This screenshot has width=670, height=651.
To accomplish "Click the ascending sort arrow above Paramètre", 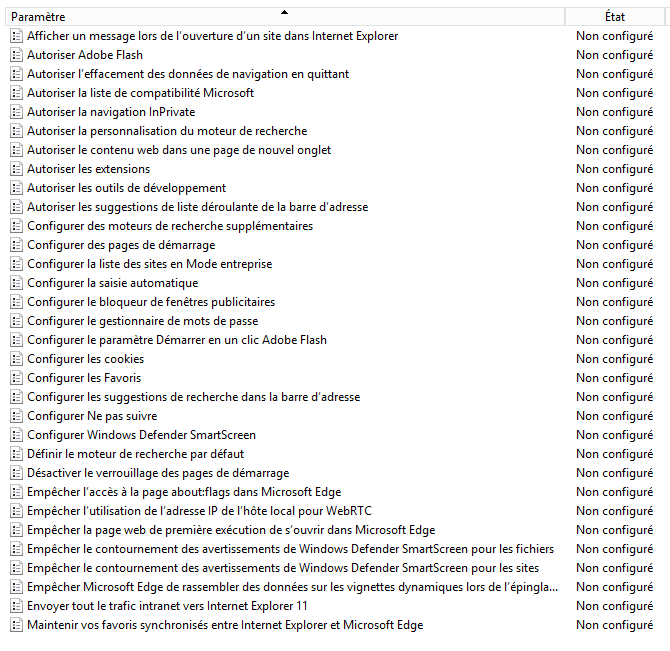I will [284, 12].
